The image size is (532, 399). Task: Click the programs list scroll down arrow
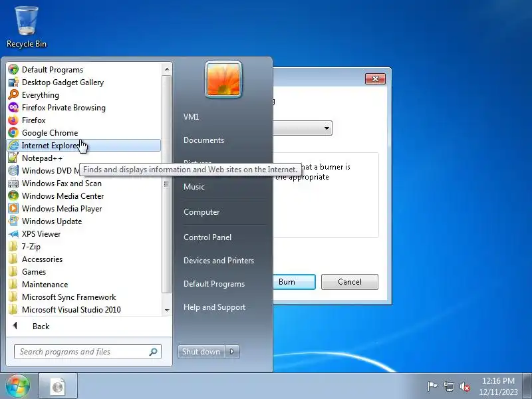point(167,310)
